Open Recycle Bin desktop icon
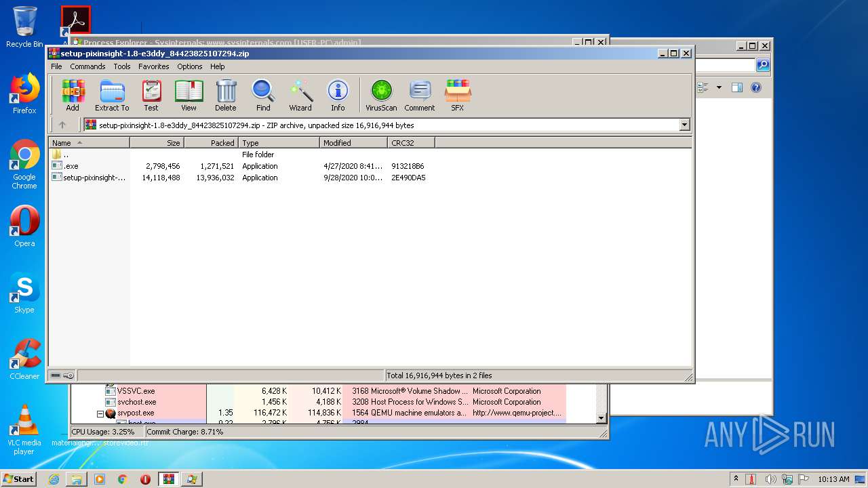 pyautogui.click(x=24, y=27)
